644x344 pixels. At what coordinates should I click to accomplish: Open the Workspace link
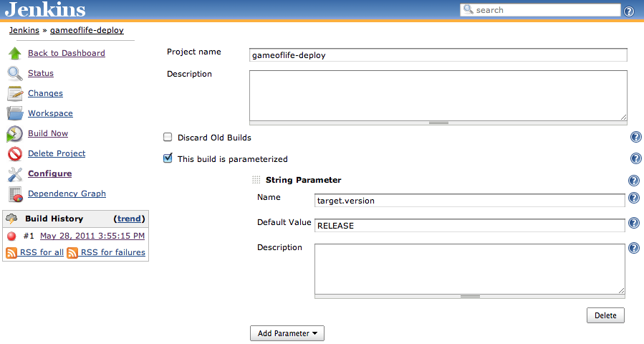pos(50,113)
